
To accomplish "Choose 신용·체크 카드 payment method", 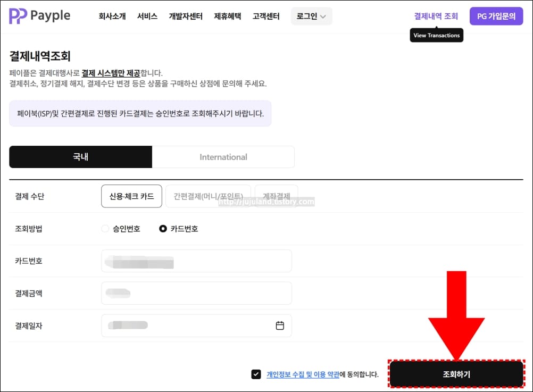I will [x=131, y=196].
